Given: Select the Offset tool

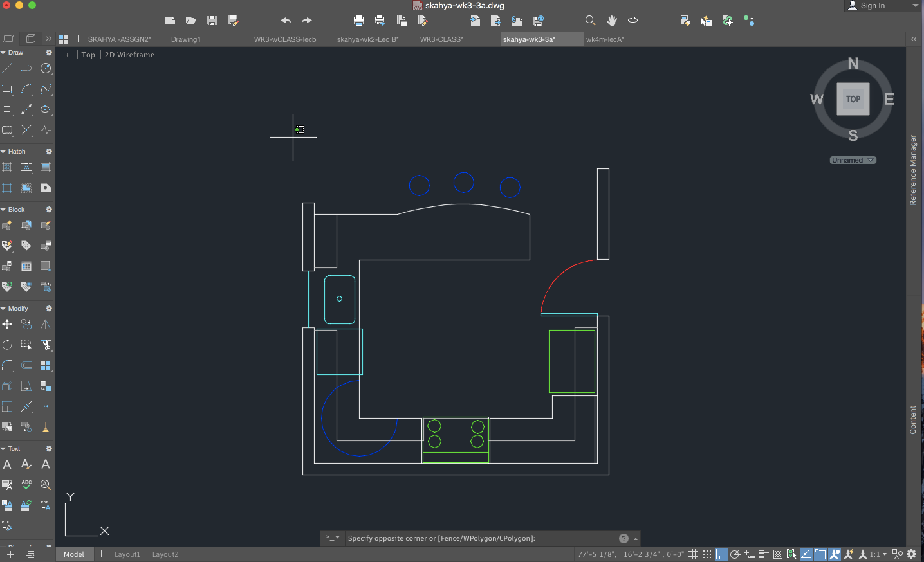Looking at the screenshot, I should tap(26, 366).
